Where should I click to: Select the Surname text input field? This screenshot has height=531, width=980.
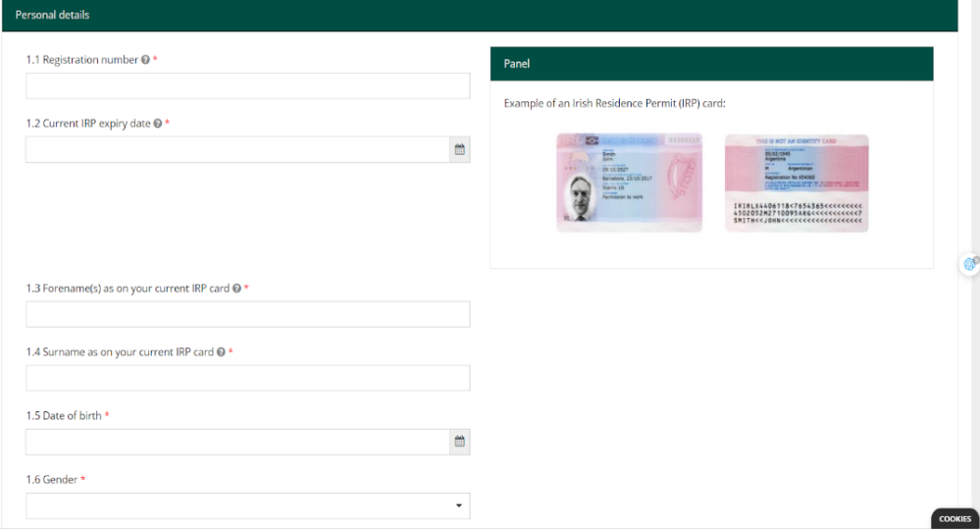click(247, 378)
